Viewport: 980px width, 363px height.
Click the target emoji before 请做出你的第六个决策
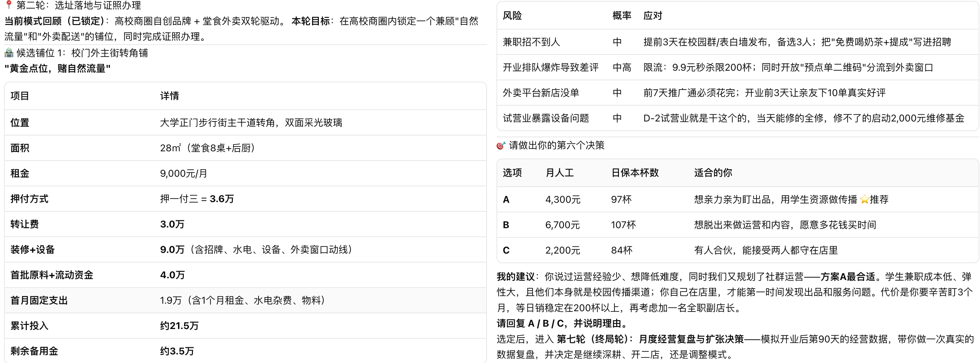point(501,145)
